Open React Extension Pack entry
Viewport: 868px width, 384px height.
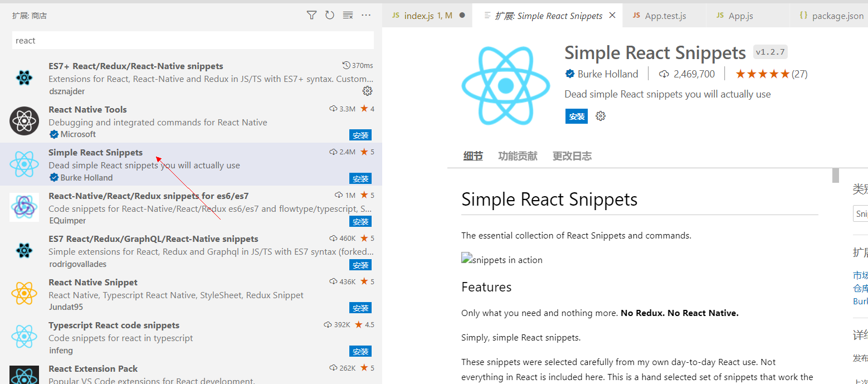tap(191, 371)
